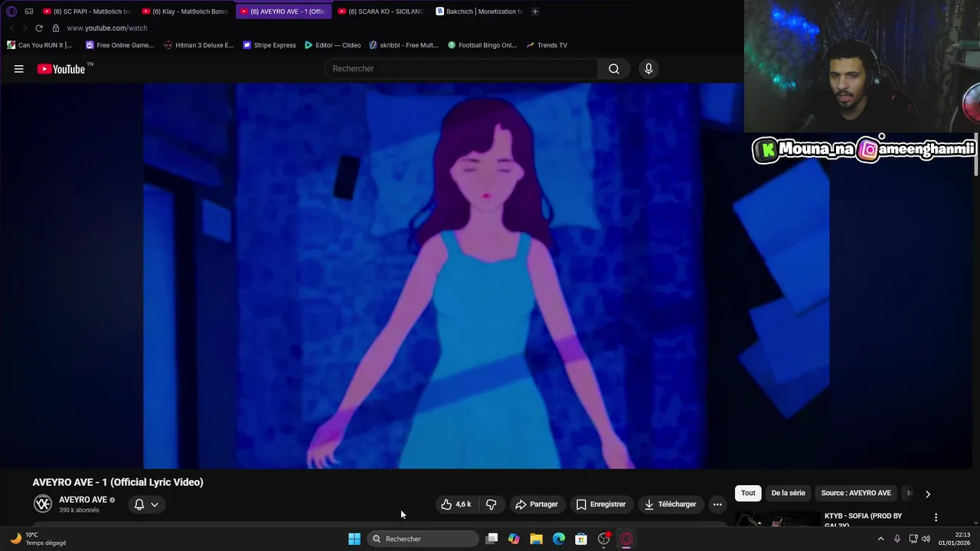The height and width of the screenshot is (551, 980).
Task: Open the YouTube hamburger guide menu
Action: tap(18, 69)
